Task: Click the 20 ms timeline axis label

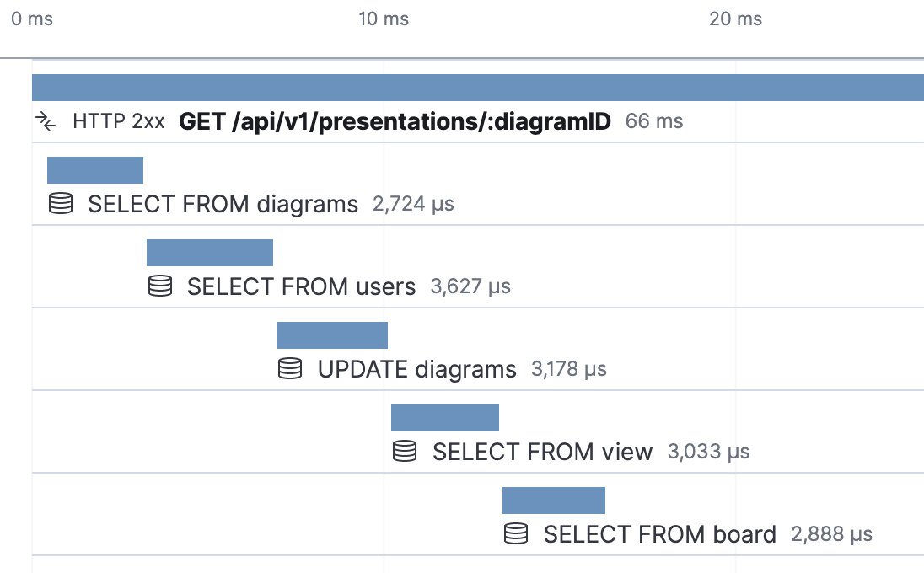Action: [735, 19]
